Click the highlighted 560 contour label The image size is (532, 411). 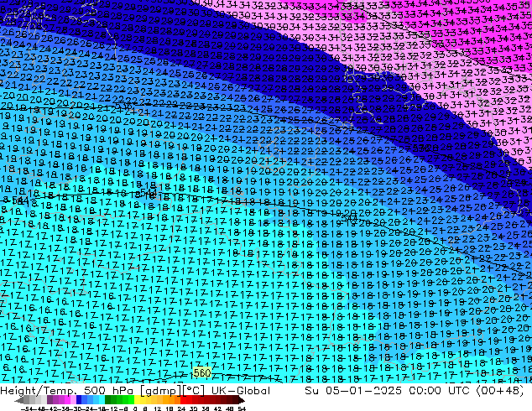click(x=202, y=373)
